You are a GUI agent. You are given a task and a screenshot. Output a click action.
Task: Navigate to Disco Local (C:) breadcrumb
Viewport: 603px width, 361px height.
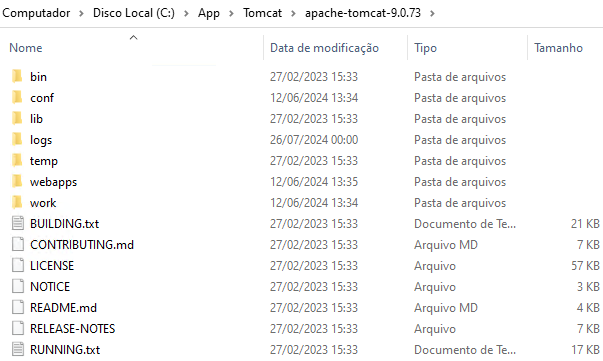coord(133,13)
